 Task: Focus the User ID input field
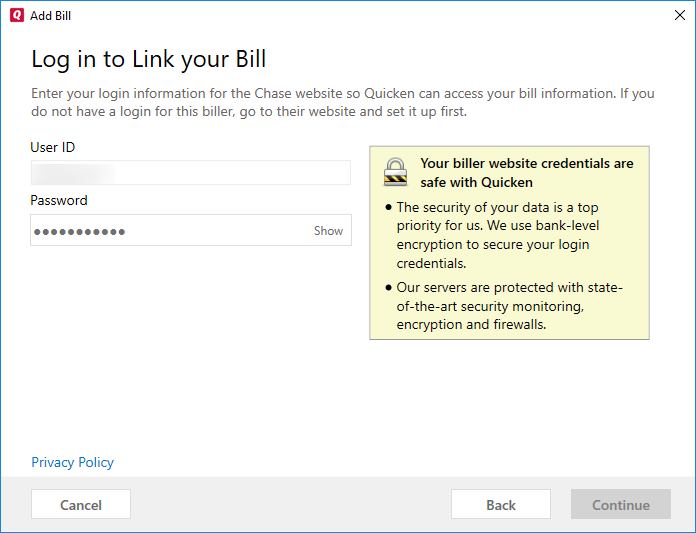(190, 173)
